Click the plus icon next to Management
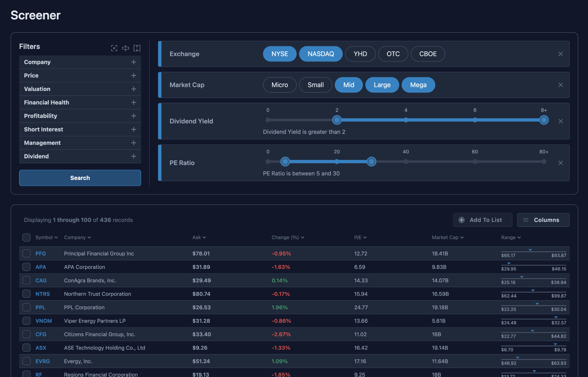This screenshot has width=588, height=377. pyautogui.click(x=134, y=143)
